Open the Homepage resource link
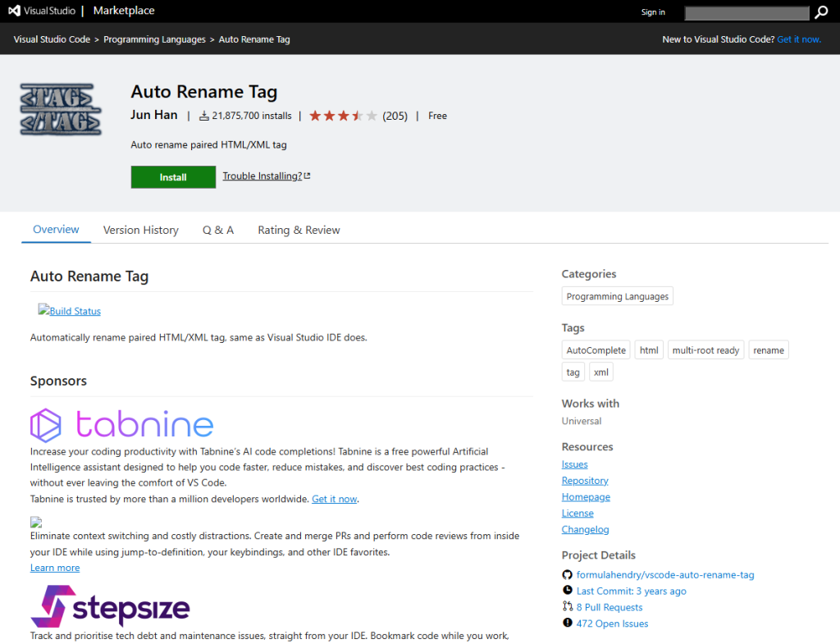Image resolution: width=840 pixels, height=644 pixels. tap(586, 497)
